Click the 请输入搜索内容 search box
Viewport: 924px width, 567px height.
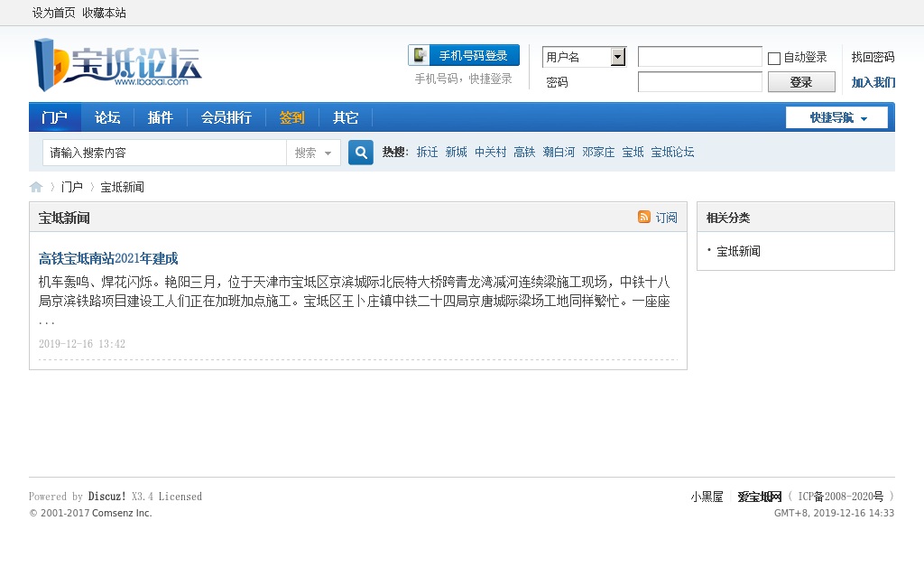coord(164,153)
